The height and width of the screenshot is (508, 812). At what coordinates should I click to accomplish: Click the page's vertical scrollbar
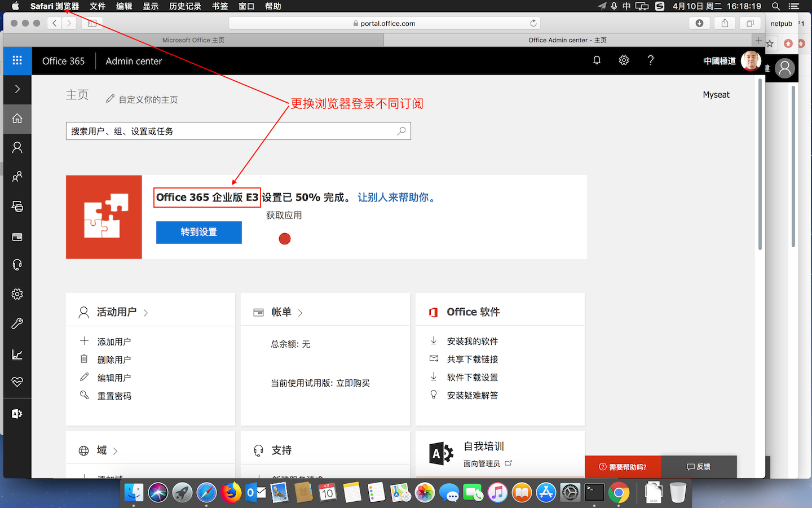tap(760, 164)
